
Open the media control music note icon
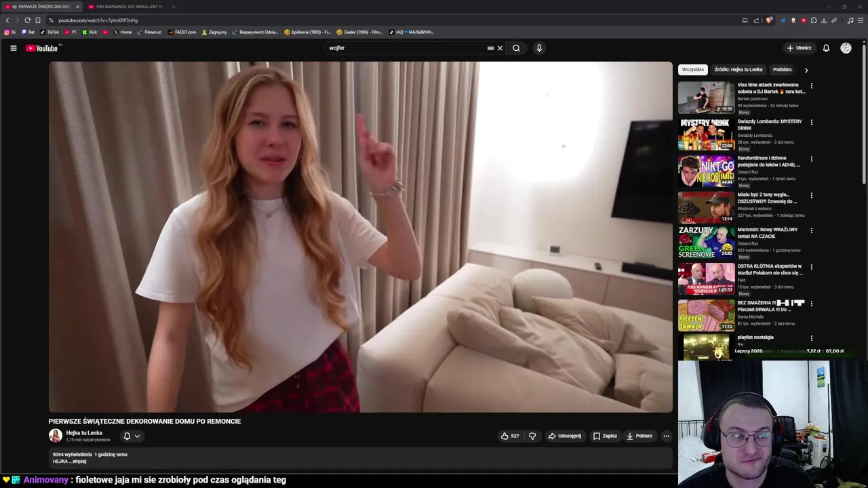[x=850, y=20]
